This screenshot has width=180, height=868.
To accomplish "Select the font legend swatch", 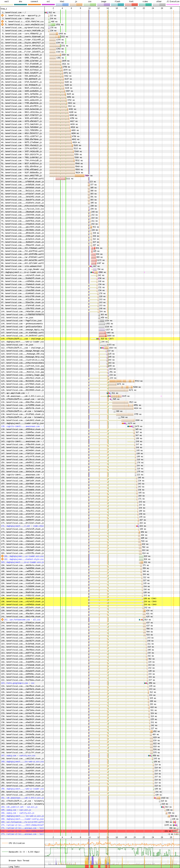I will pos(131,4).
